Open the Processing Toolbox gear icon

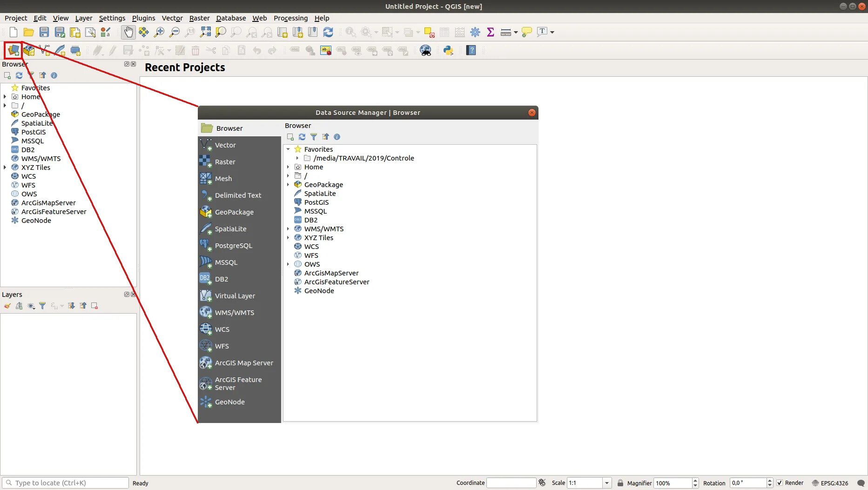475,32
